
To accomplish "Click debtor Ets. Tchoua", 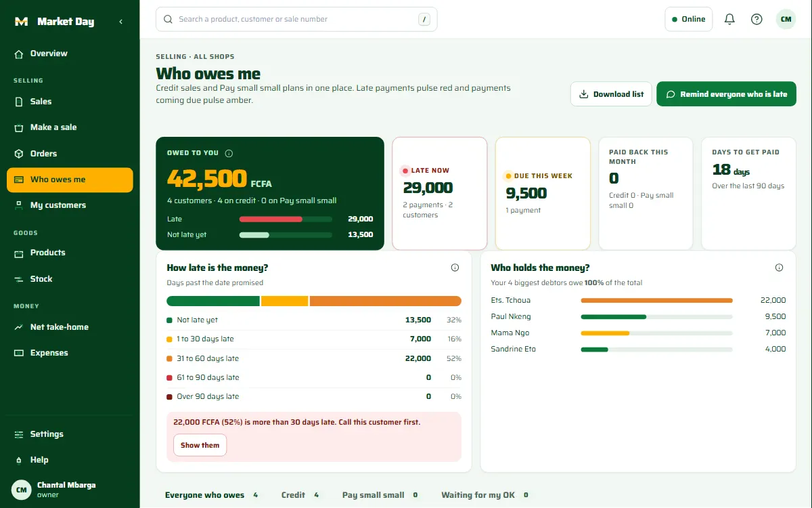I will pyautogui.click(x=511, y=300).
